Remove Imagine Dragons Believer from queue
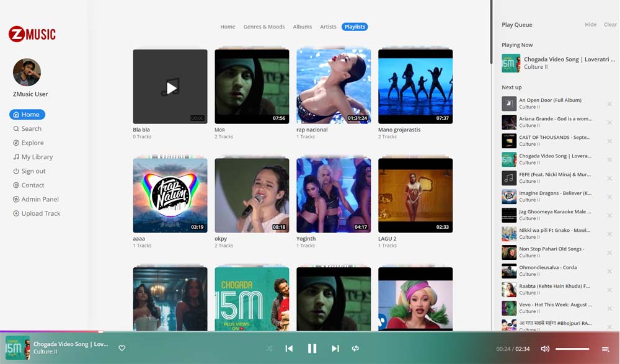Image resolution: width=620 pixels, height=364 pixels. (609, 197)
